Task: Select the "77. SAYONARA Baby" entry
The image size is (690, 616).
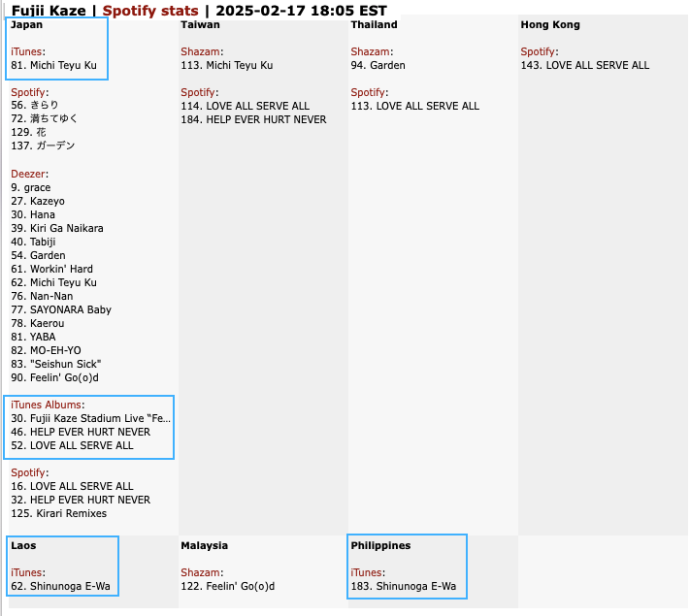Action: [61, 309]
